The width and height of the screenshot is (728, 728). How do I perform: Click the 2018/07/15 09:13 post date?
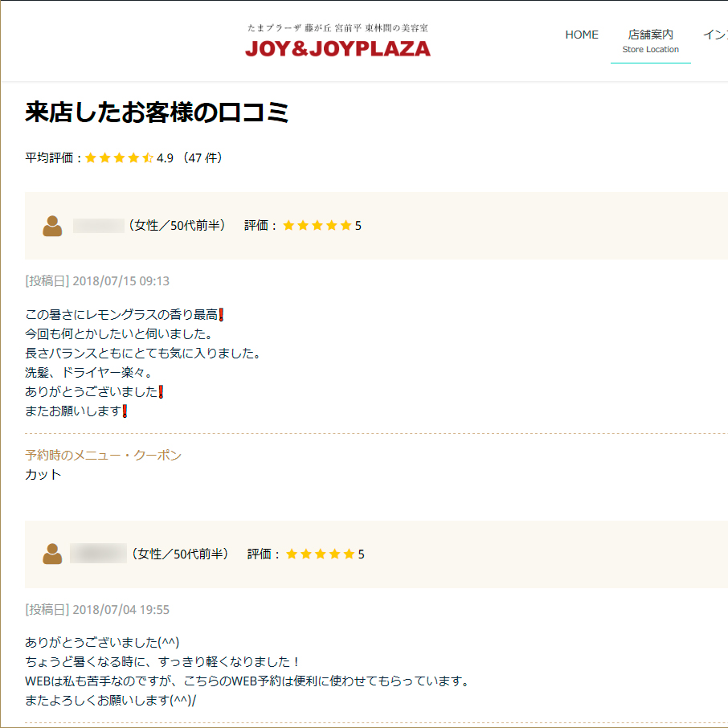pos(121,281)
